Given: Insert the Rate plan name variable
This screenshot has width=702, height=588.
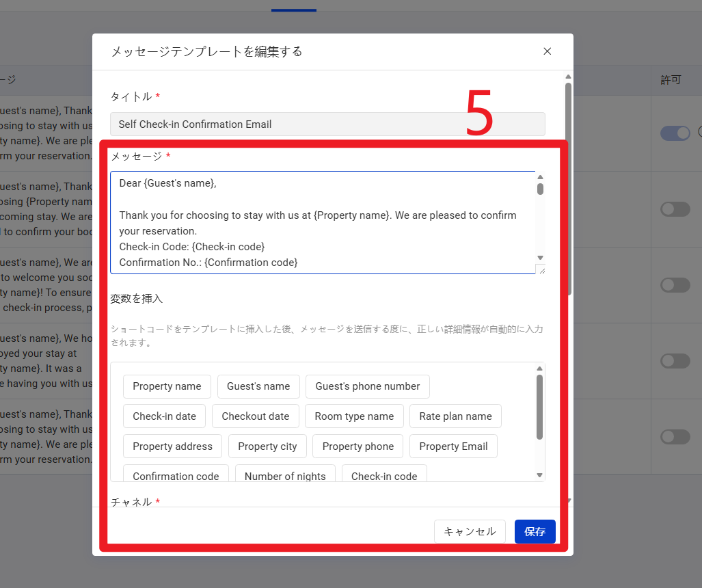Looking at the screenshot, I should [455, 416].
